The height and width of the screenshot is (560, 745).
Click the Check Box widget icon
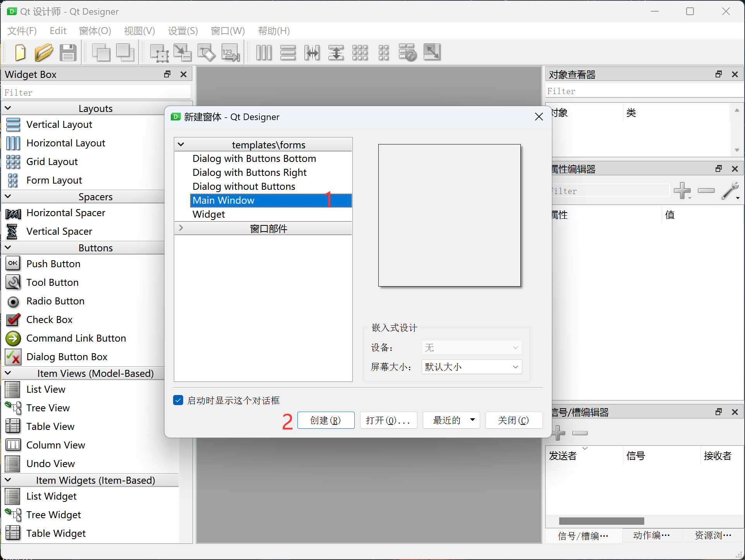[x=13, y=320]
